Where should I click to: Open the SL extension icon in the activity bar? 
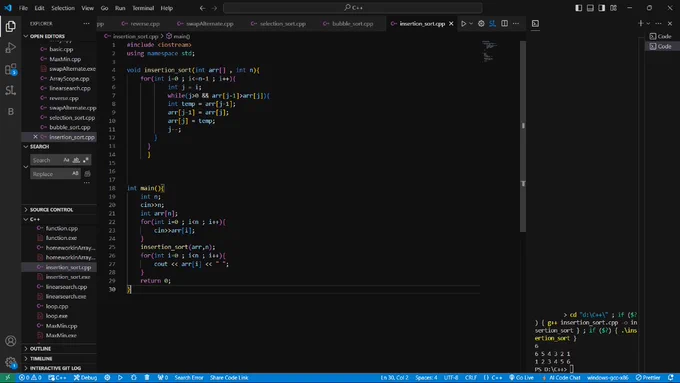click(x=10, y=90)
